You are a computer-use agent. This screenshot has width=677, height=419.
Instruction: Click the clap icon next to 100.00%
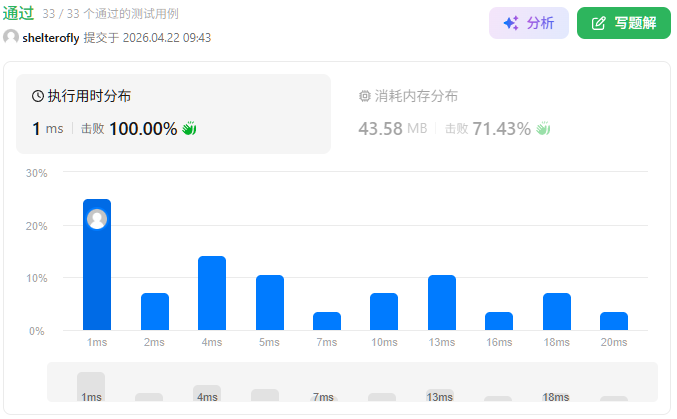point(189,129)
